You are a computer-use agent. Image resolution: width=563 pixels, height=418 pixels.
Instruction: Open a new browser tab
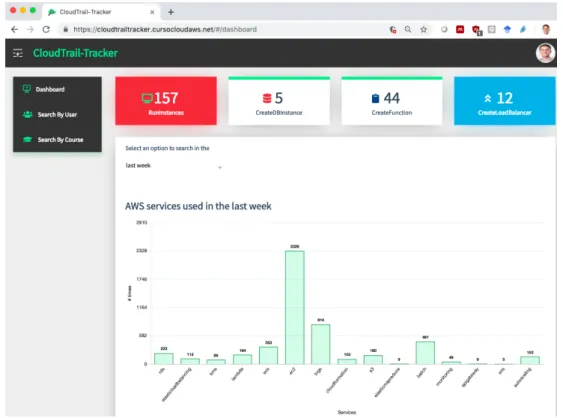pos(171,12)
